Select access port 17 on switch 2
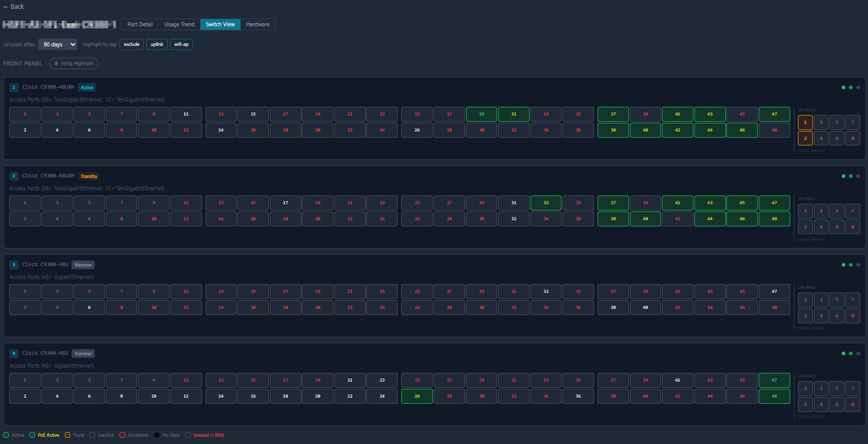868x444 pixels. point(285,203)
